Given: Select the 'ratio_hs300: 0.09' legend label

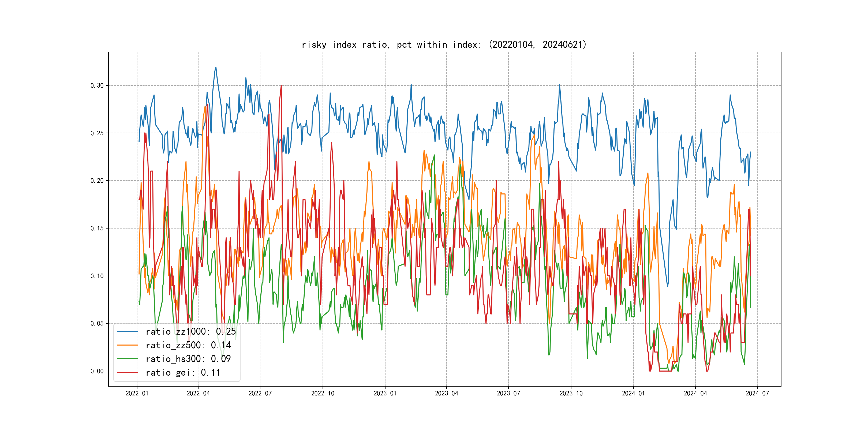Looking at the screenshot, I should point(188,359).
